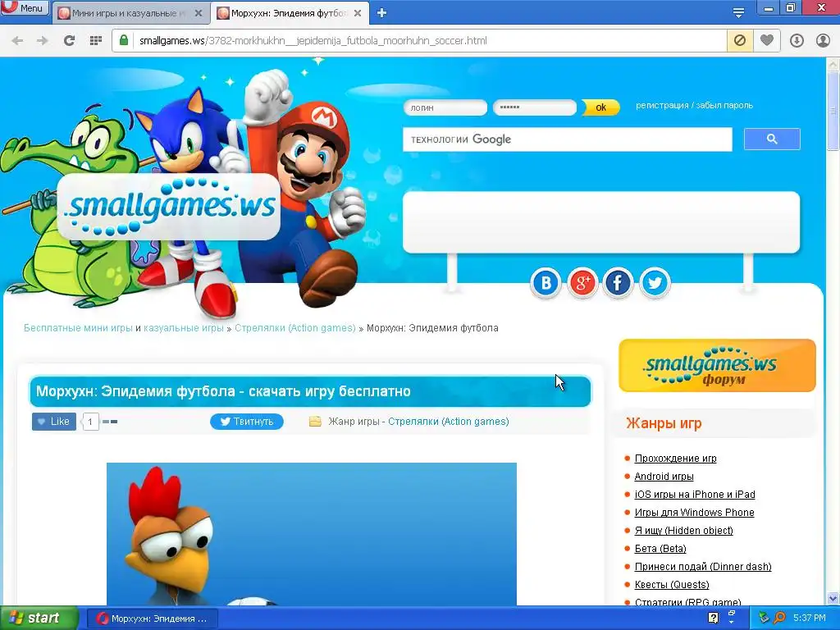Open the Twitter social icon

pos(654,283)
